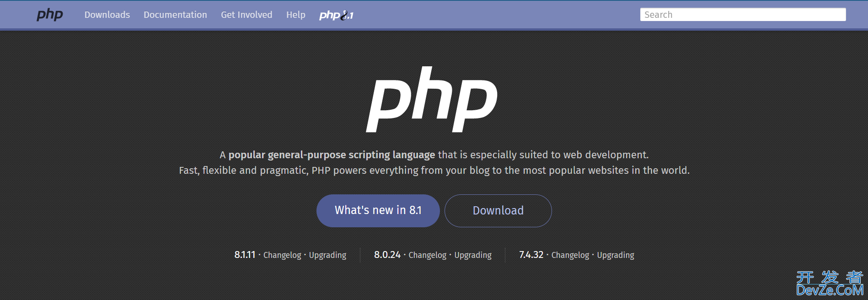Open the Downloads menu item

(107, 15)
